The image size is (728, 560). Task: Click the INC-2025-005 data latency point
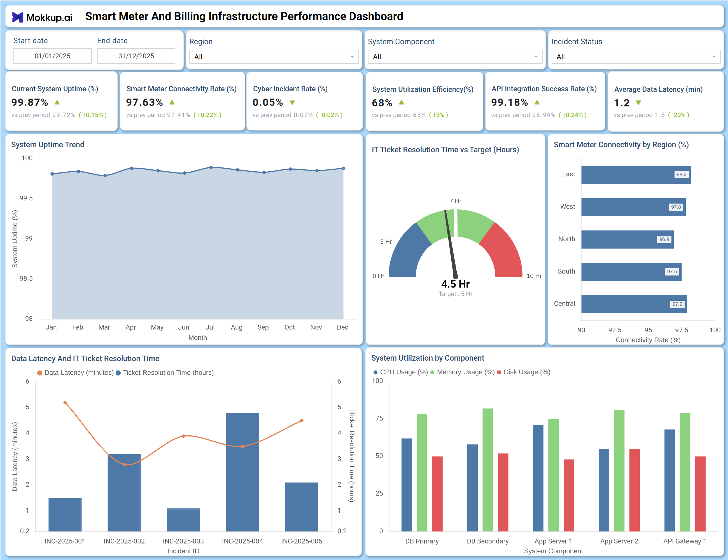point(302,421)
